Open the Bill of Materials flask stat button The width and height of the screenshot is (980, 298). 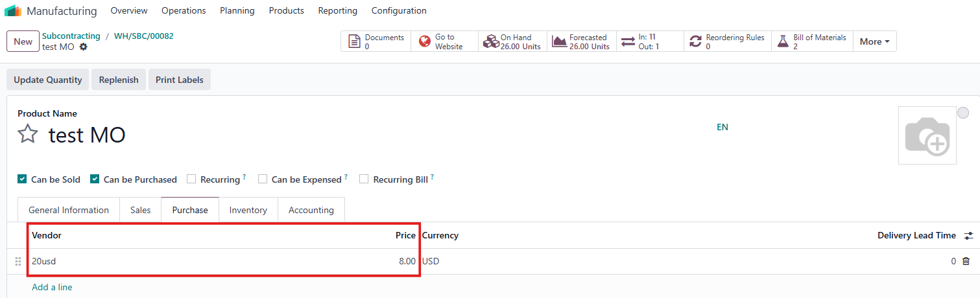pyautogui.click(x=812, y=41)
